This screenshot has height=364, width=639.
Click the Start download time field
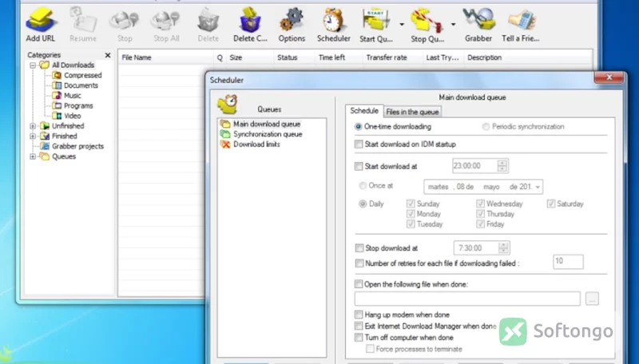click(474, 166)
